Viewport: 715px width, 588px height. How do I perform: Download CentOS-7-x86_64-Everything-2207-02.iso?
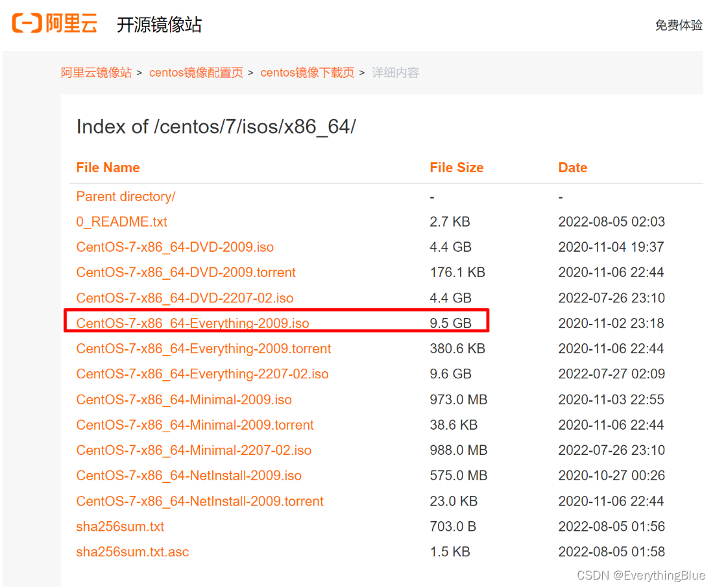click(x=202, y=374)
